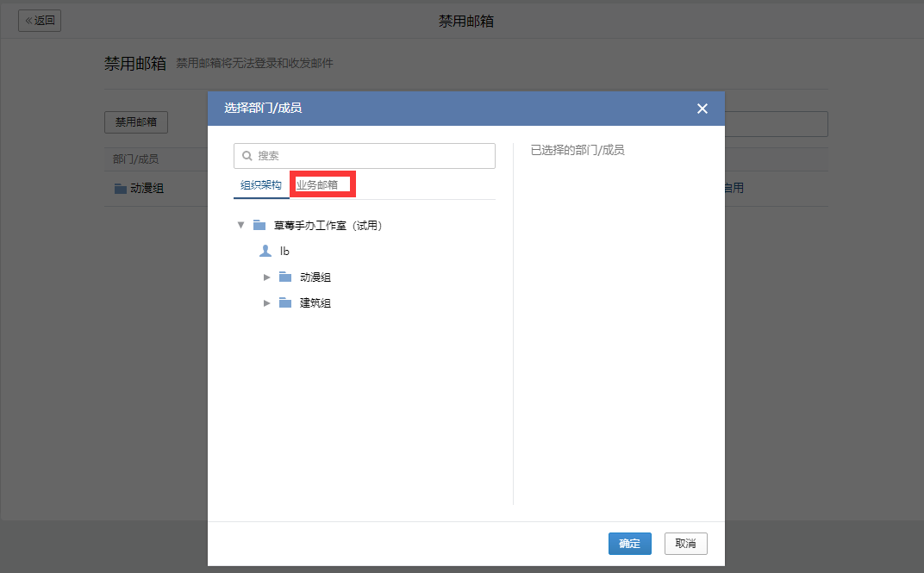Screen dimensions: 924x573
Task: Click the search magnifier icon in the dialog
Action: click(x=247, y=156)
